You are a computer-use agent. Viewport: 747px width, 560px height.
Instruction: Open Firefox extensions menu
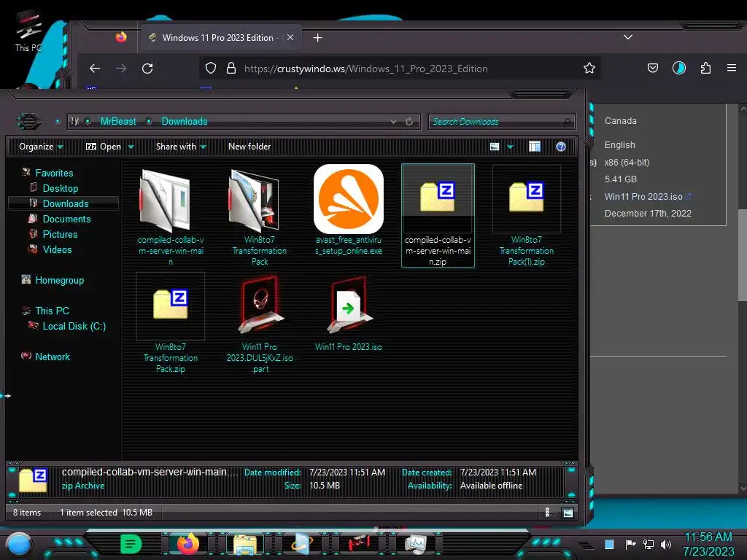(x=705, y=68)
